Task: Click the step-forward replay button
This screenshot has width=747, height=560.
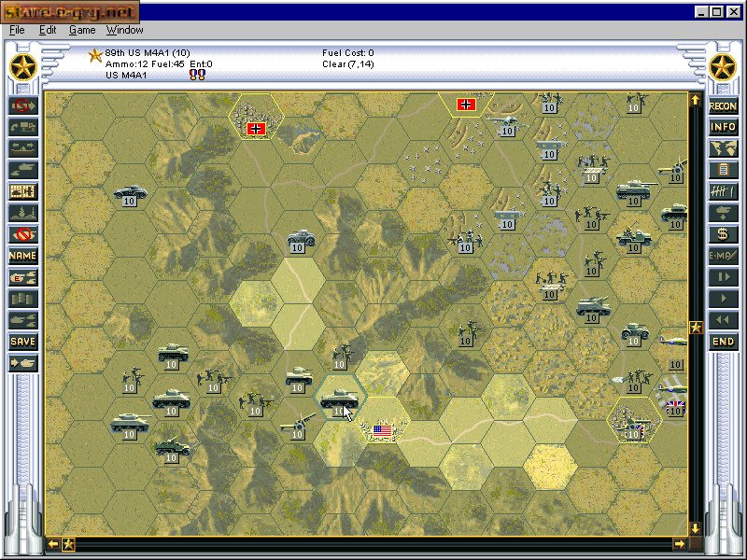Action: 723,277
